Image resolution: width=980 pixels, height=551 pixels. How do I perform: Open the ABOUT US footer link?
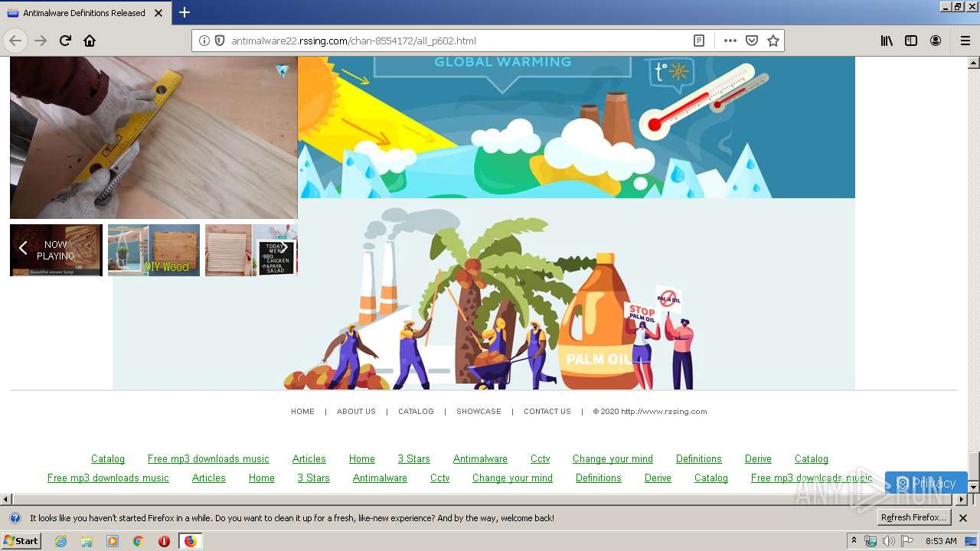click(x=356, y=412)
